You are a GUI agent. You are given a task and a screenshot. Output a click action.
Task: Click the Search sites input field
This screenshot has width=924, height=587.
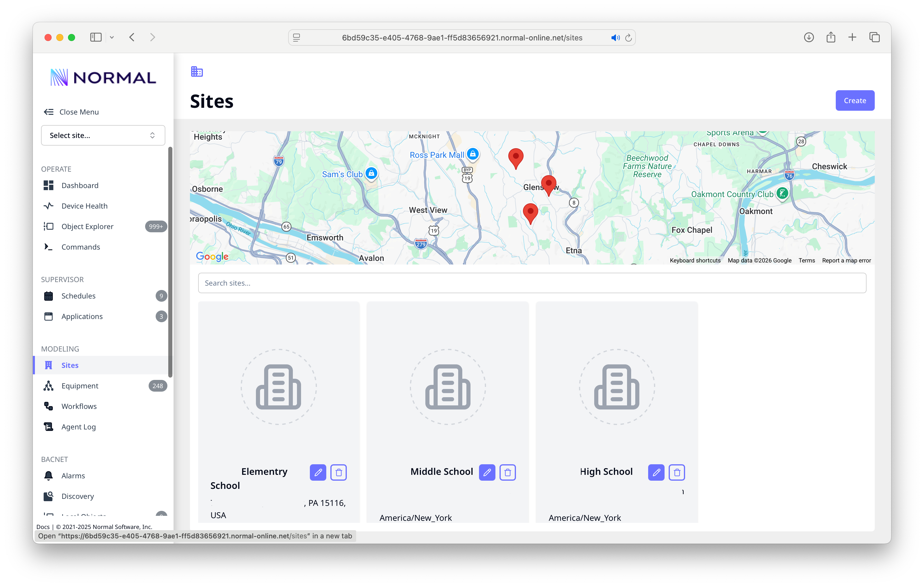[x=532, y=283]
